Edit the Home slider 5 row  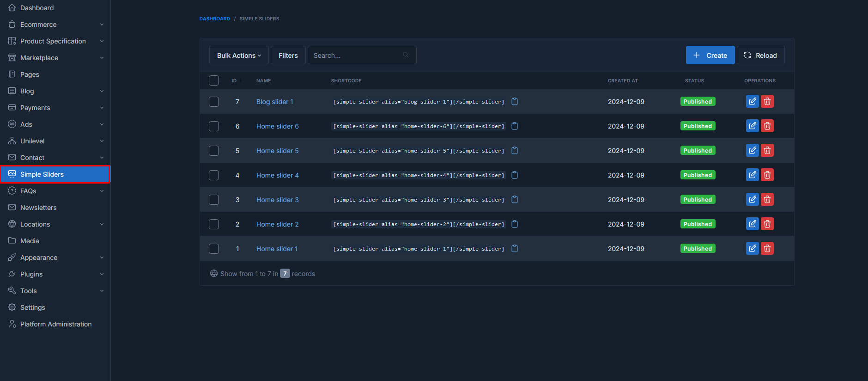(x=752, y=150)
